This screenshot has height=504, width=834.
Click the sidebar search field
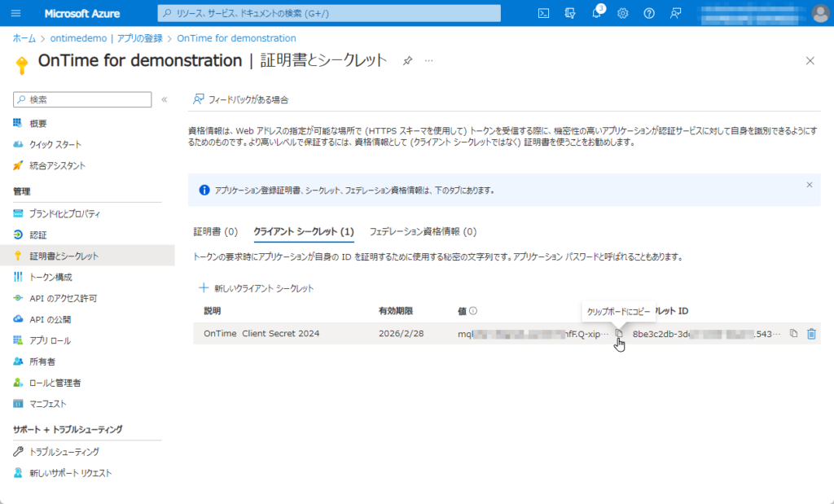click(82, 99)
